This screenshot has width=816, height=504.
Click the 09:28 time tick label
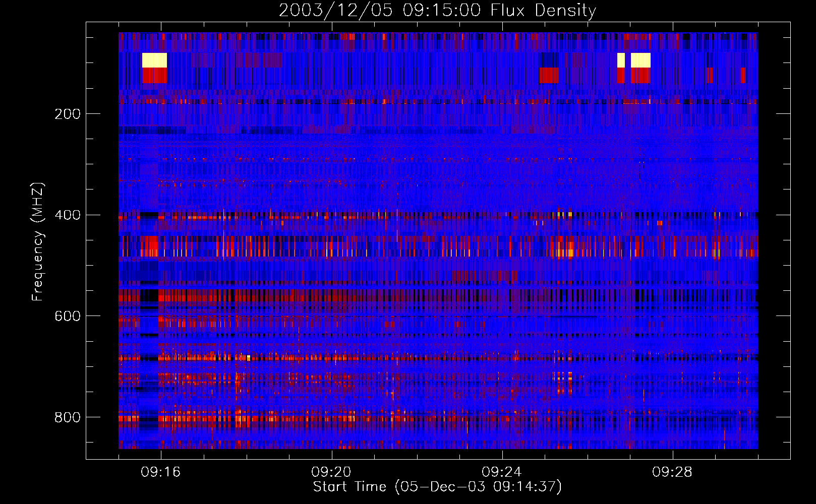click(672, 472)
